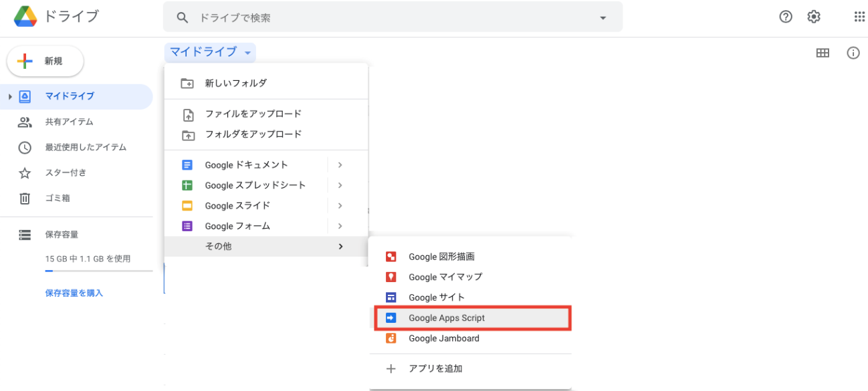Choose Google マイマップ from submenu
The image size is (868, 391).
[x=470, y=277]
